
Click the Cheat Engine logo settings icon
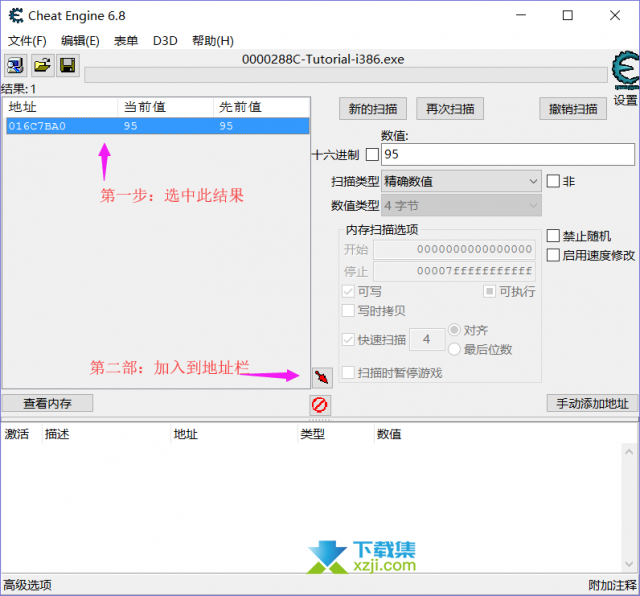(x=625, y=70)
